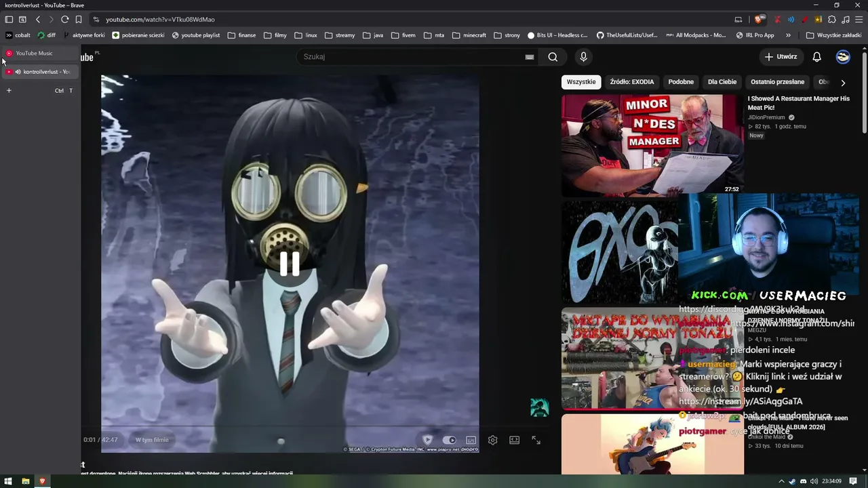868x488 pixels.
Task: Open the tab search button in the toolbar
Action: tap(22, 20)
